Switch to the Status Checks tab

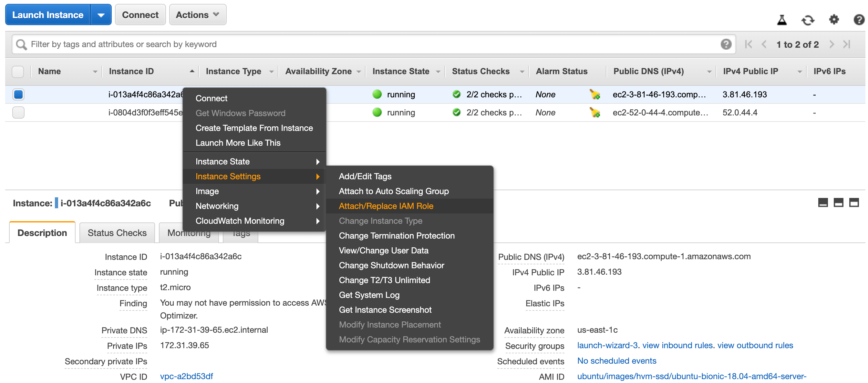click(117, 232)
